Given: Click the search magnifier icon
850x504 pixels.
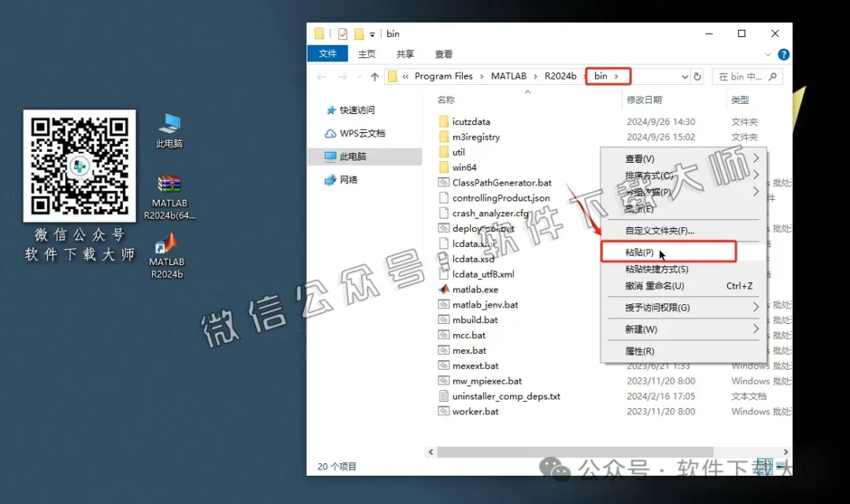Looking at the screenshot, I should pos(773,76).
